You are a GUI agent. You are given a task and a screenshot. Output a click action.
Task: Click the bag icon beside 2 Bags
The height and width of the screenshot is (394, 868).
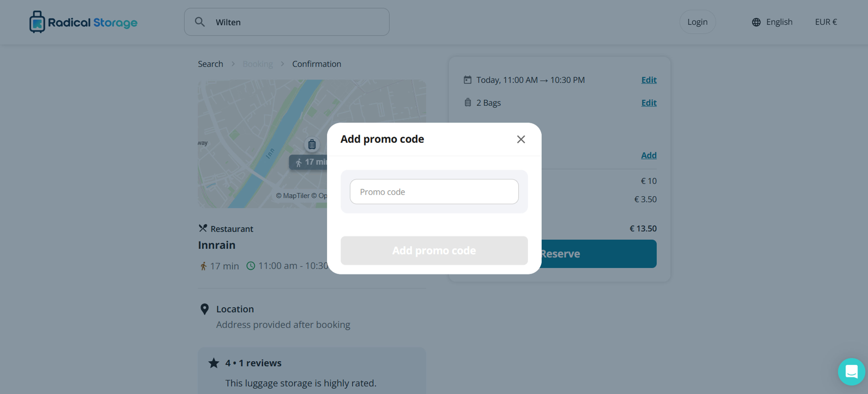(x=468, y=102)
